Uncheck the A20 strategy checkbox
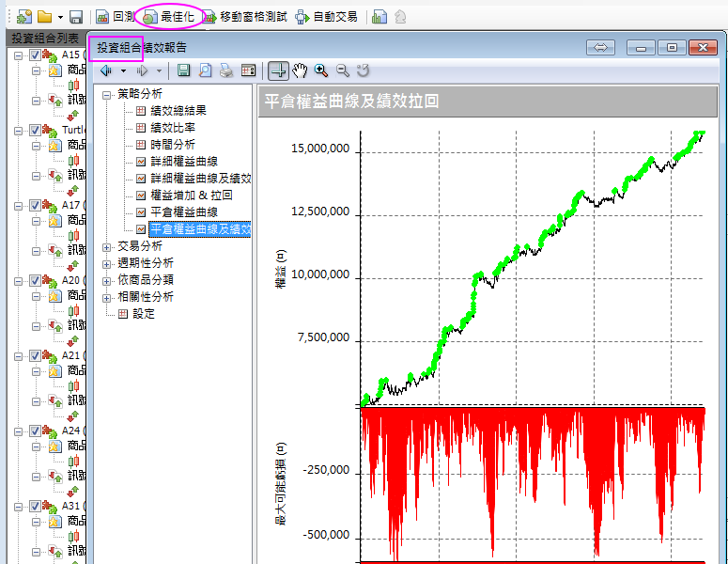The height and width of the screenshot is (564, 728). point(36,281)
